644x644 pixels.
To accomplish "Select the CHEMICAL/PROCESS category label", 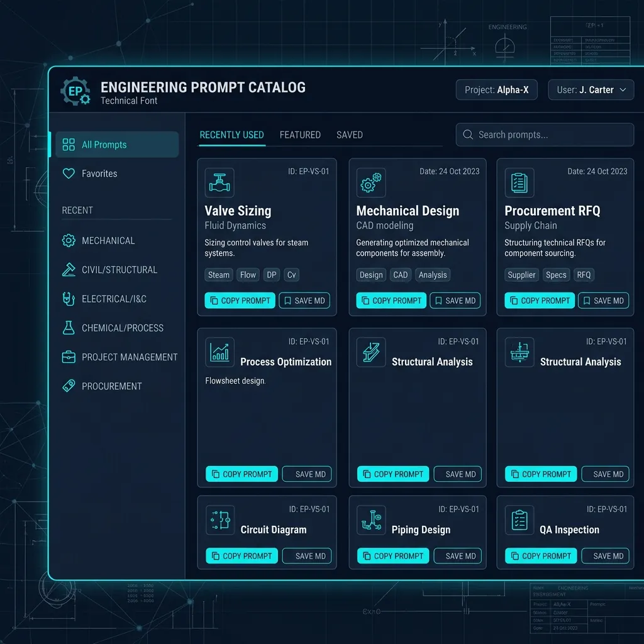I will pos(123,328).
